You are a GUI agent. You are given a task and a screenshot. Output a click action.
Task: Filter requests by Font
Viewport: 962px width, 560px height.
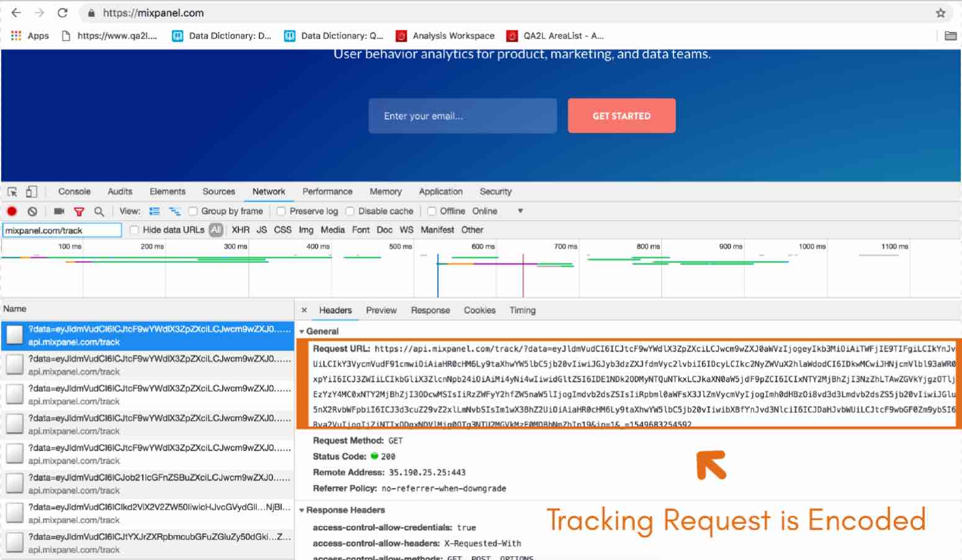coord(361,230)
